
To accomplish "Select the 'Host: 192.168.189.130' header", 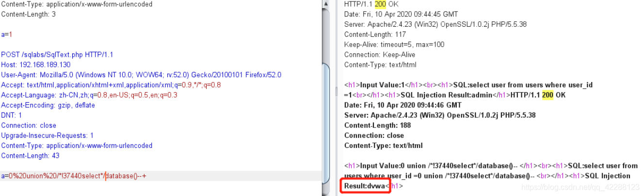I will pyautogui.click(x=35, y=65).
